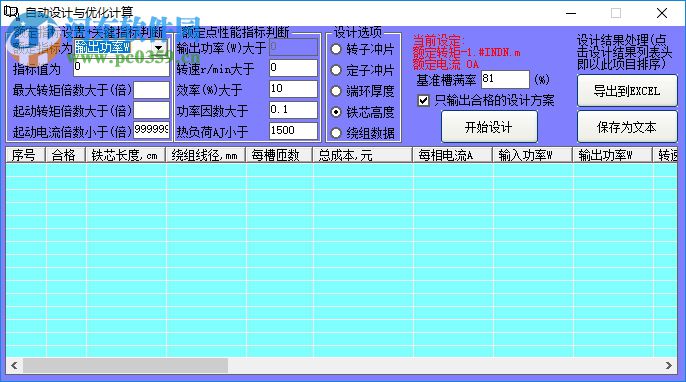Sort by the 每相电流A column header
Image resolution: width=686 pixels, height=382 pixels.
(452, 155)
